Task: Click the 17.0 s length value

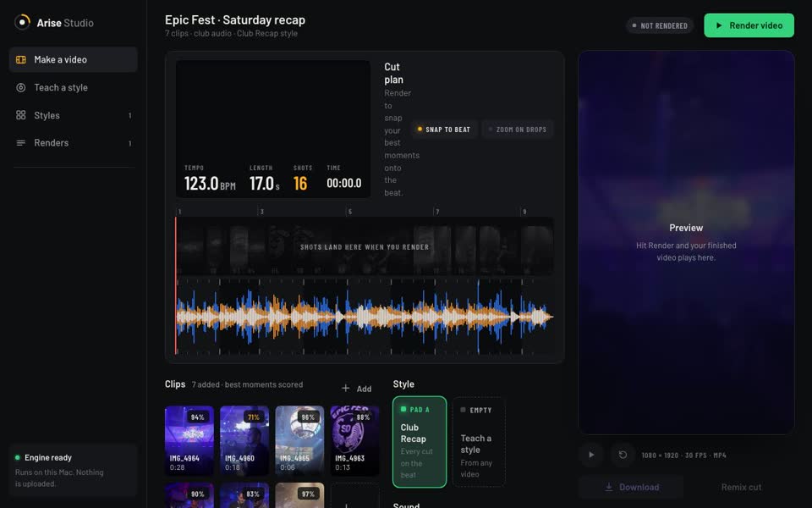Action: (264, 184)
